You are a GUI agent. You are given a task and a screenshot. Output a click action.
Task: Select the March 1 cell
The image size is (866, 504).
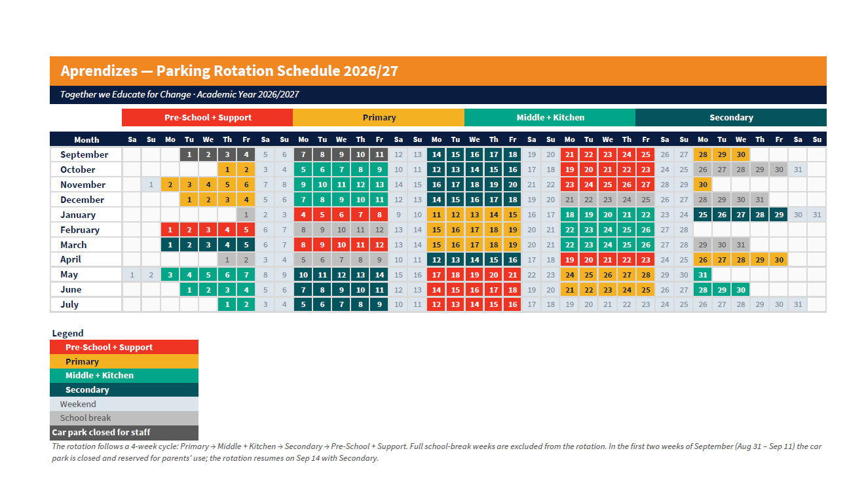pyautogui.click(x=170, y=245)
